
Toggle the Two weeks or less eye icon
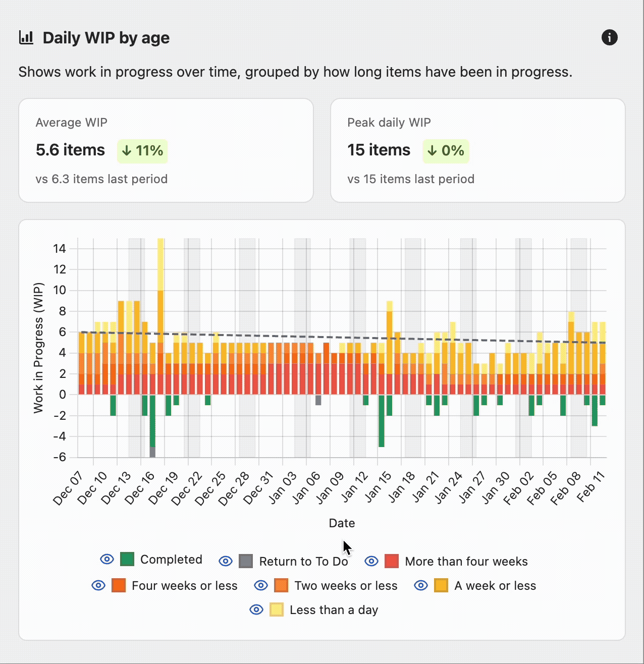261,585
